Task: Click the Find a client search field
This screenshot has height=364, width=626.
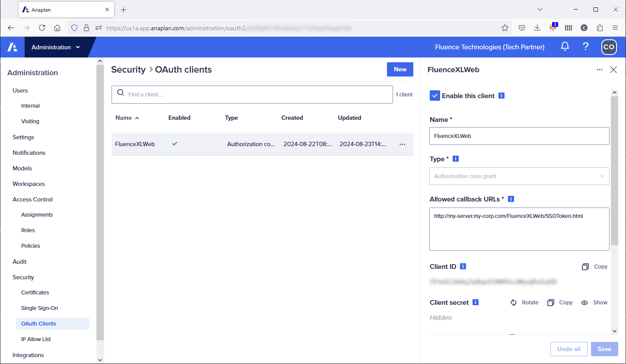Action: pyautogui.click(x=252, y=95)
